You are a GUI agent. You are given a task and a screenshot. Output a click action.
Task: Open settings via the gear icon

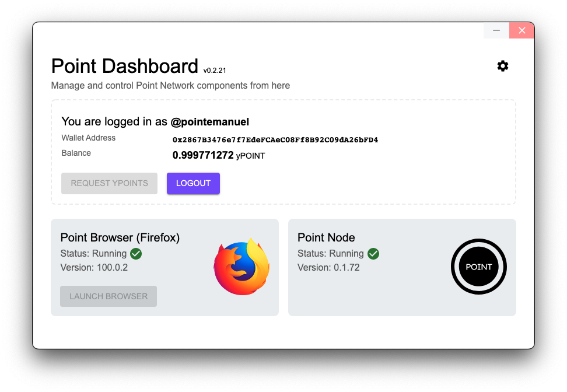click(503, 66)
